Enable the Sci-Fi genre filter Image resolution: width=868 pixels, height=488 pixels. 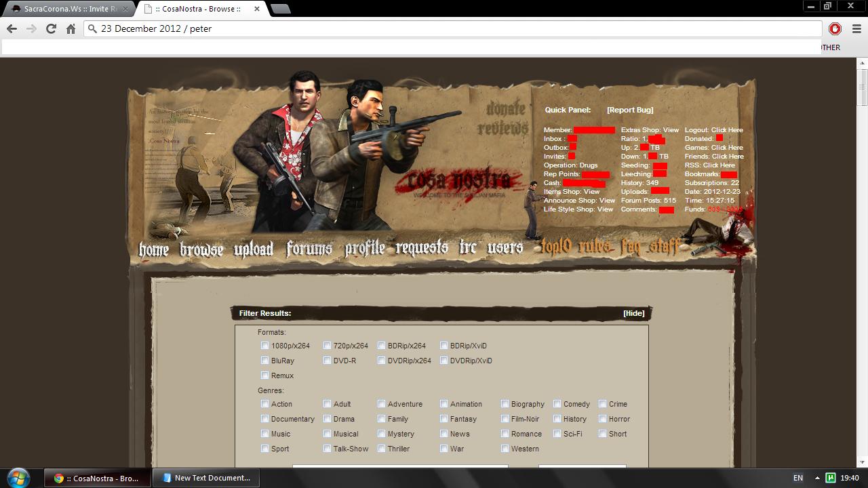tap(557, 434)
